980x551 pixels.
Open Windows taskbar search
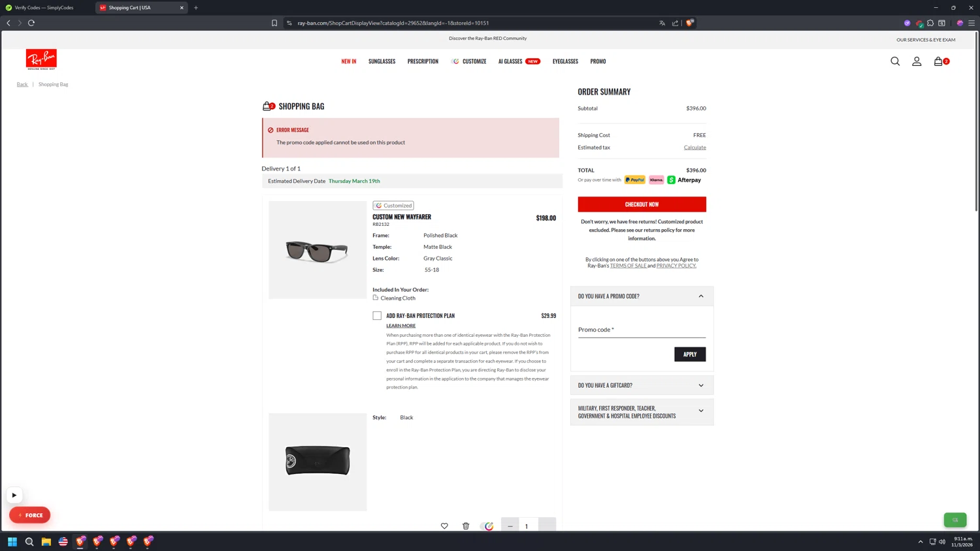pyautogui.click(x=29, y=542)
